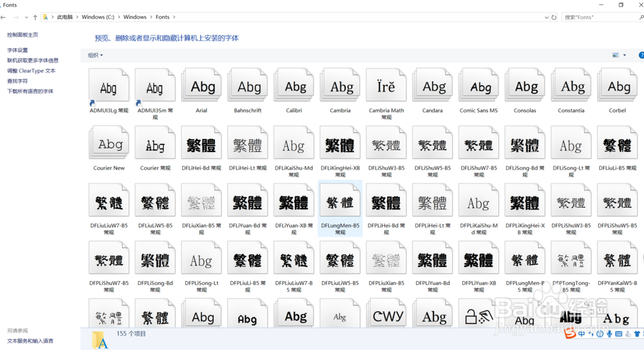This screenshot has width=644, height=350.
Task: Open the view options dropdown arrow
Action: click(x=625, y=55)
